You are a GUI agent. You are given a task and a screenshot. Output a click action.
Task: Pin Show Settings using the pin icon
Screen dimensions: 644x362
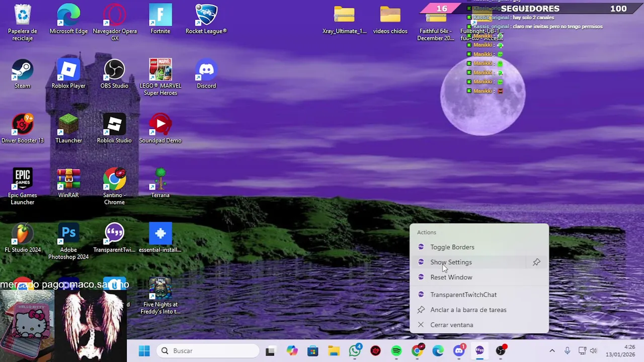pyautogui.click(x=536, y=262)
